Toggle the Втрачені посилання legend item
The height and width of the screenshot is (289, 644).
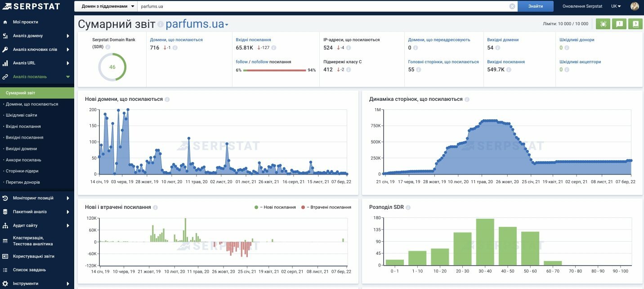(x=326, y=208)
